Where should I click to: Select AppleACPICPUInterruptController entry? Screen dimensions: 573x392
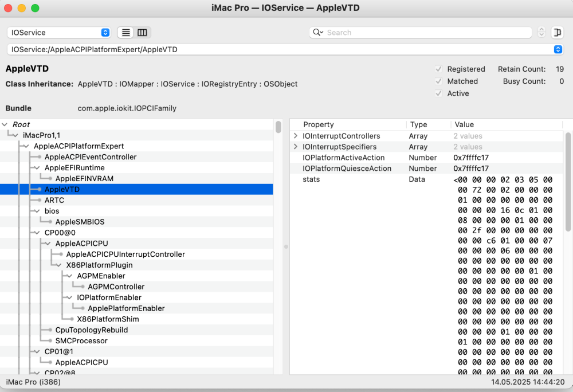tap(125, 254)
